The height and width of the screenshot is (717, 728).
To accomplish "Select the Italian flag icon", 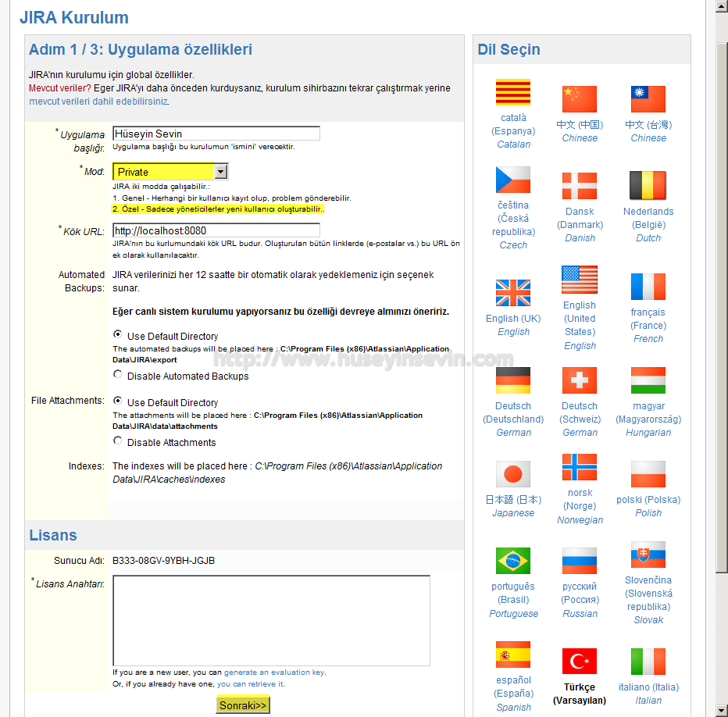I will pyautogui.click(x=648, y=662).
